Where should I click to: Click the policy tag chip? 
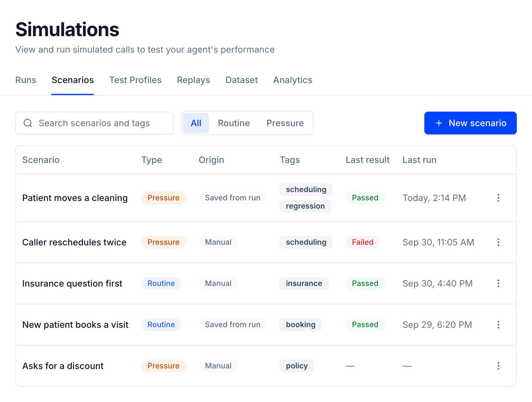point(297,366)
